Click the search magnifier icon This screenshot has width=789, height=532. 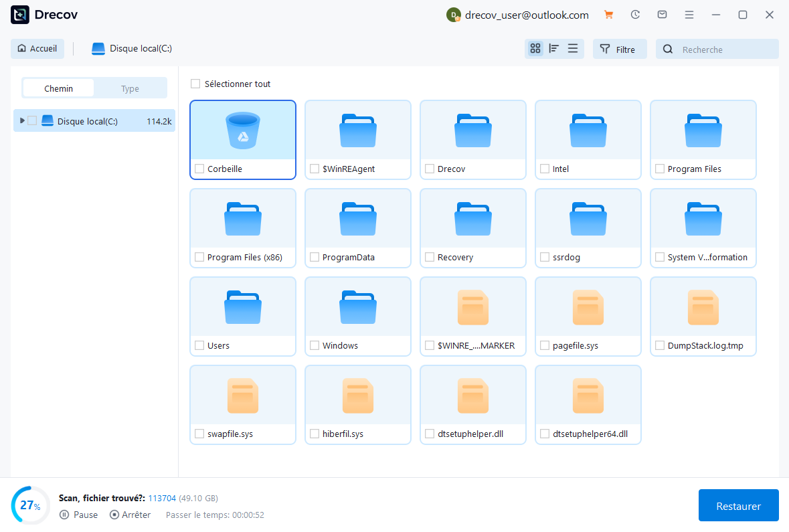tap(668, 50)
